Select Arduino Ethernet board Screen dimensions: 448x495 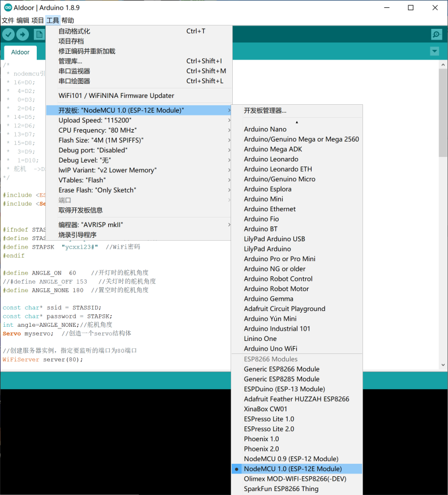click(297, 209)
